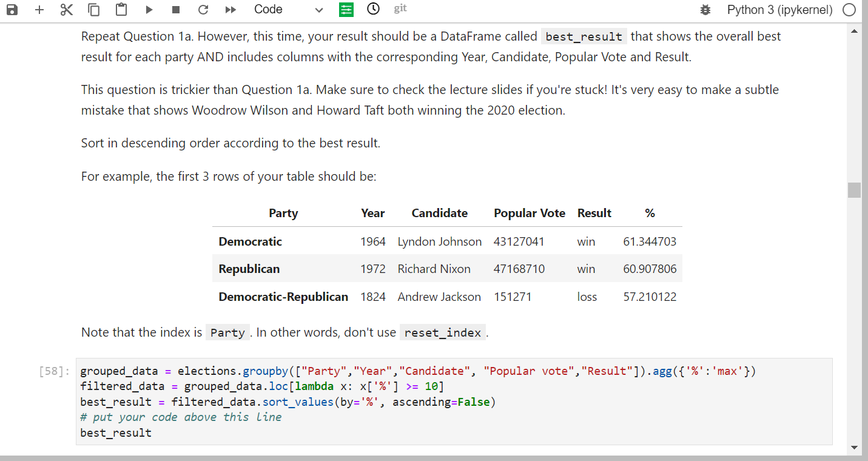Select the cell prompt [58]
This screenshot has height=461, width=868.
54,371
